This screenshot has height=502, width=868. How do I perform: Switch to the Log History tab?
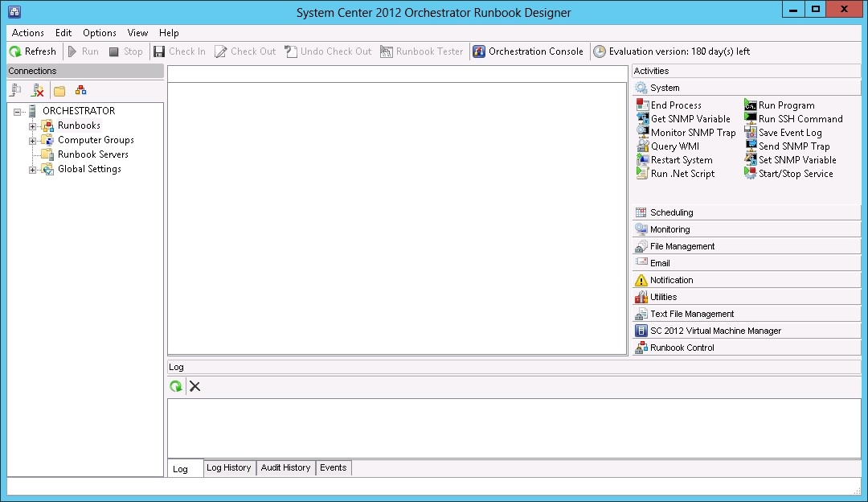click(x=228, y=467)
